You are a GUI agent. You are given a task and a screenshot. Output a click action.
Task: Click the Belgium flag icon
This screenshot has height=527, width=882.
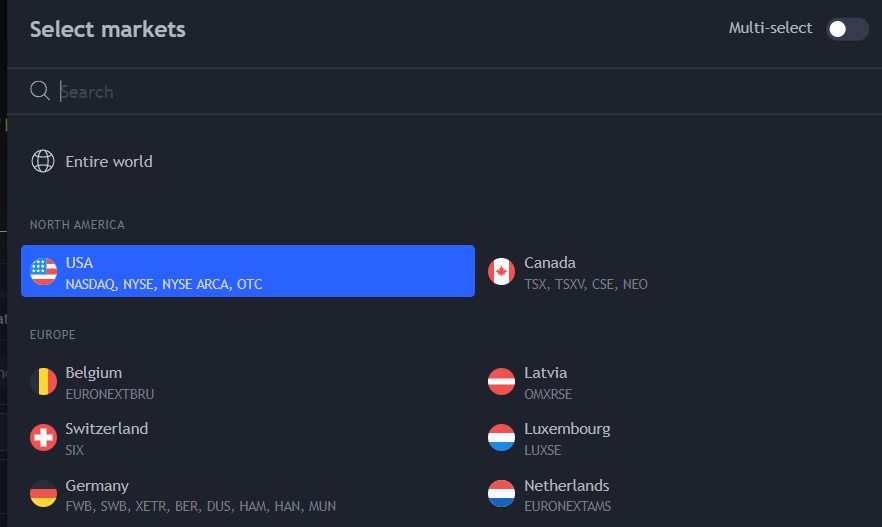pos(43,382)
